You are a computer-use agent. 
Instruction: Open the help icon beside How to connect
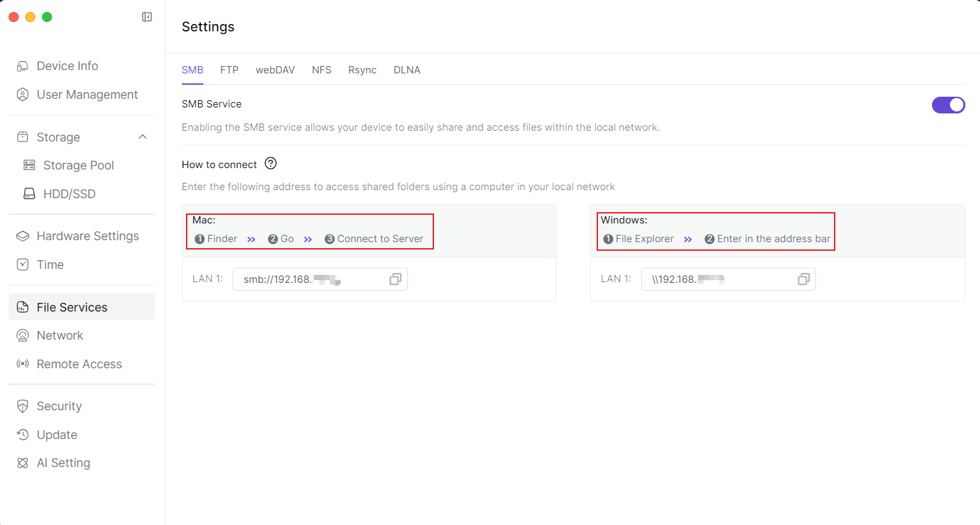(x=271, y=163)
